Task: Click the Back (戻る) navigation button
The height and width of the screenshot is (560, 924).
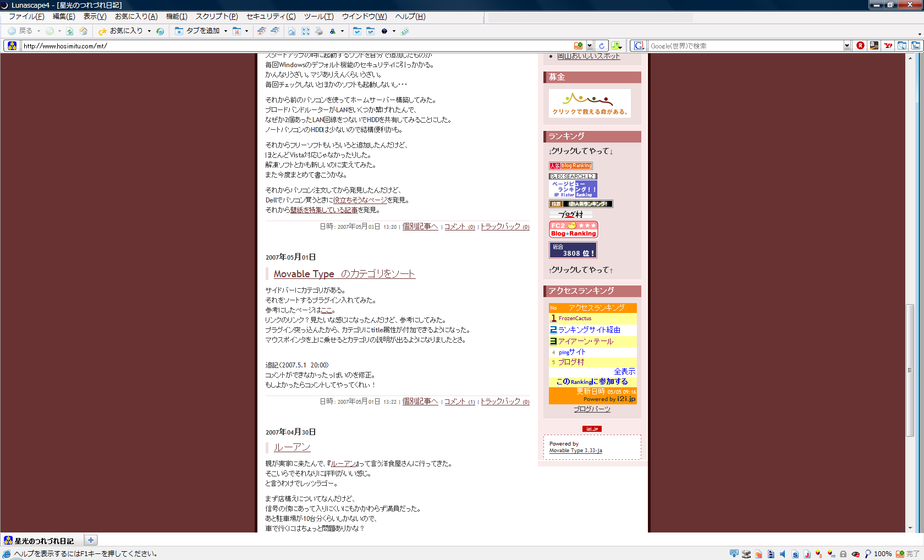Action: click(20, 31)
